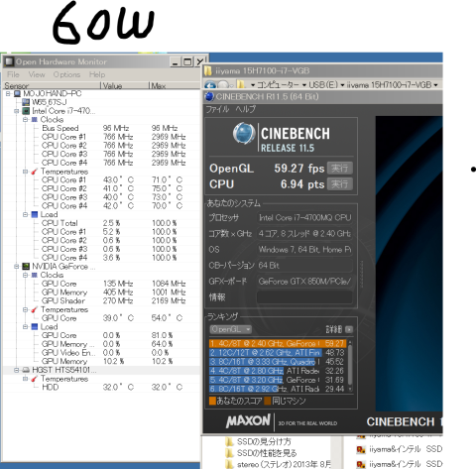The image size is (476, 469).
Task: Click the Intel Core i7 CPU chip icon
Action: [x=26, y=111]
